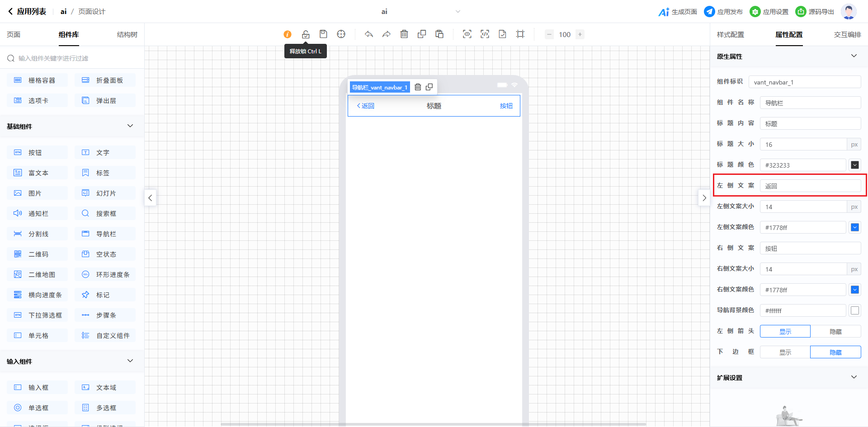Screen dimensions: 868x427
Task: Click the trash delete icon in toolbar
Action: [404, 34]
